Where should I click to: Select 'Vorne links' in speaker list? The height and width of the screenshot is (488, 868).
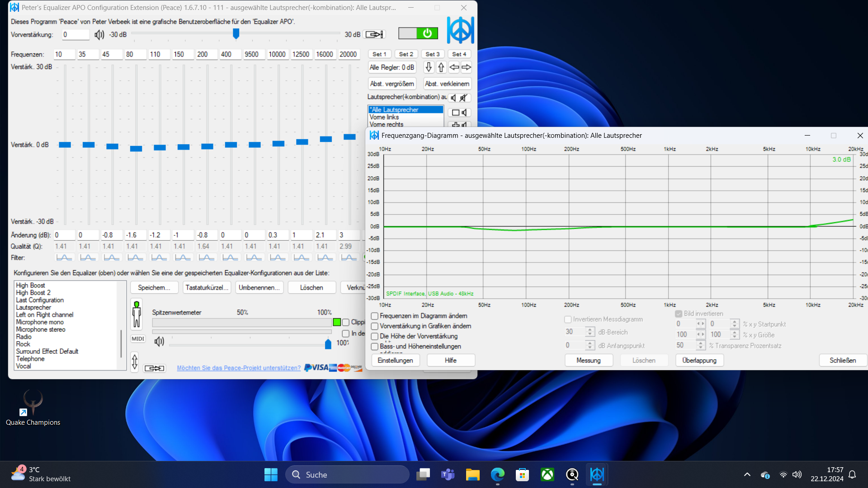tap(384, 117)
